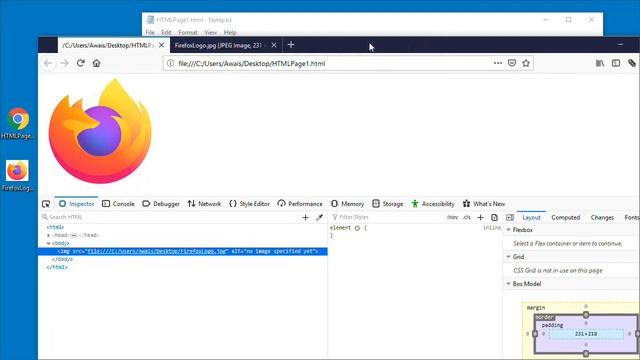Open the Network panel

pos(204,204)
